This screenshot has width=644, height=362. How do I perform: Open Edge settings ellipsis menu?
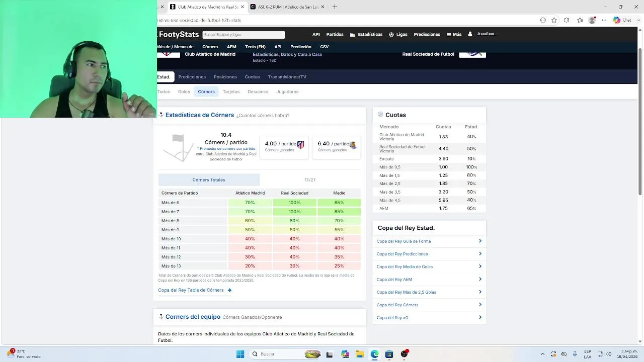604,20
